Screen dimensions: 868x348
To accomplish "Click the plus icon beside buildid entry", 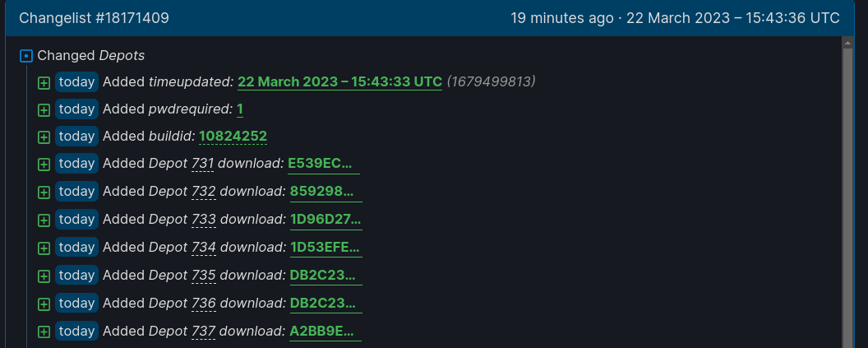I will coord(44,137).
